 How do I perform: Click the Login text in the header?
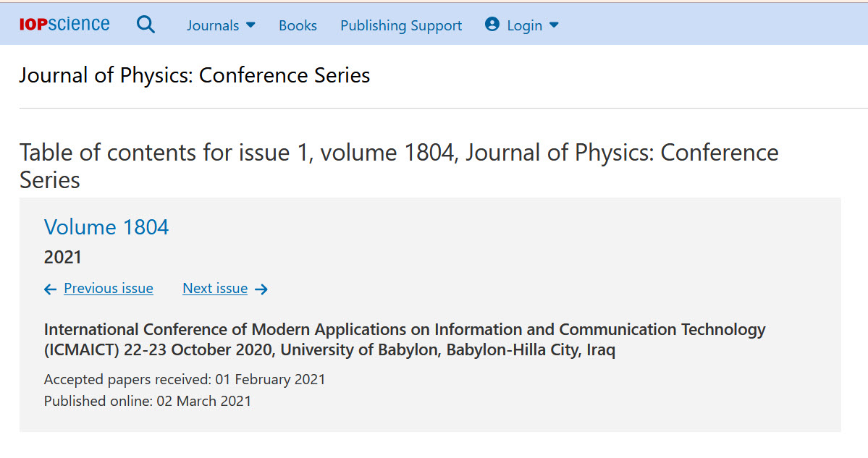coord(525,25)
